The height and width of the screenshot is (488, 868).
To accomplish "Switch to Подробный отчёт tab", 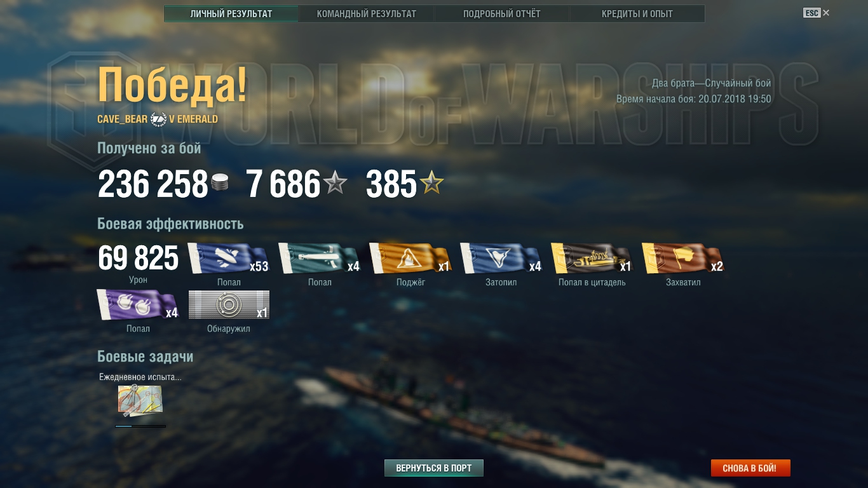I will pyautogui.click(x=501, y=13).
